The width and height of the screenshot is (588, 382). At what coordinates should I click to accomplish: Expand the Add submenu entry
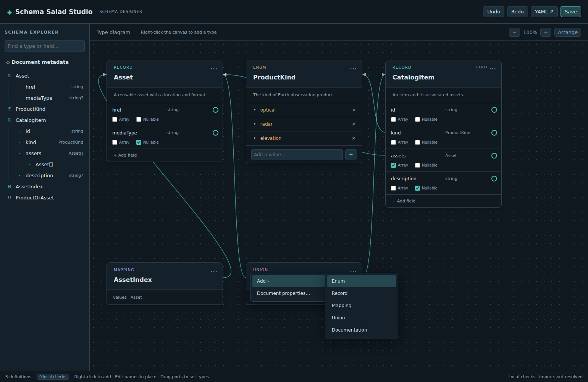[x=288, y=281]
